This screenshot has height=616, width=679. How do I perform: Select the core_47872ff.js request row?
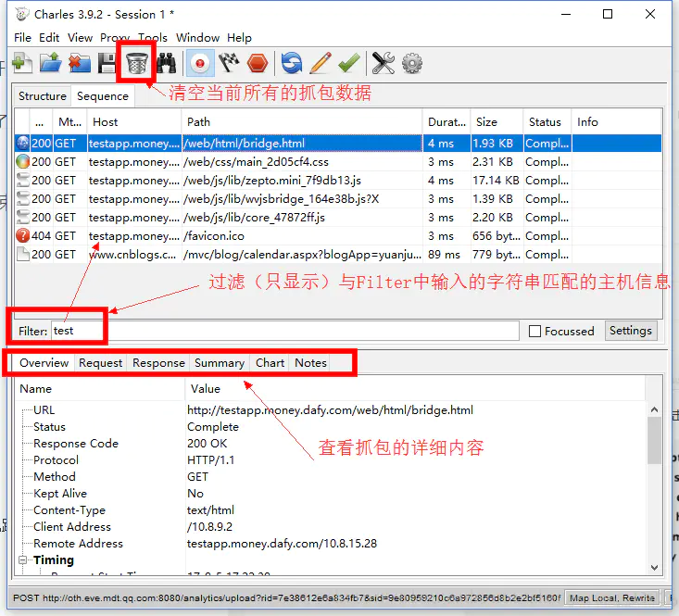338,218
